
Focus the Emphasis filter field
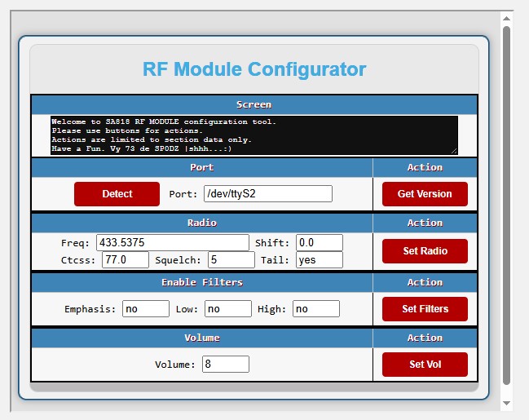pos(145,309)
